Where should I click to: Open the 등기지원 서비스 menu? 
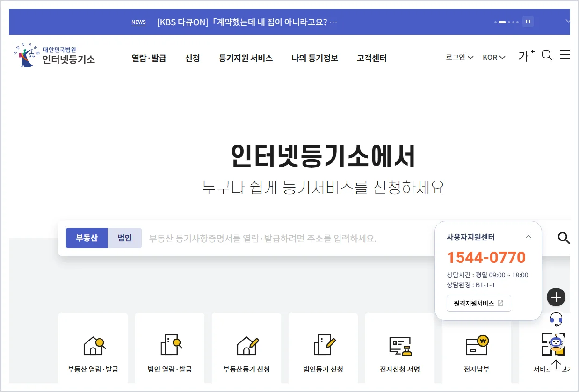tap(246, 58)
